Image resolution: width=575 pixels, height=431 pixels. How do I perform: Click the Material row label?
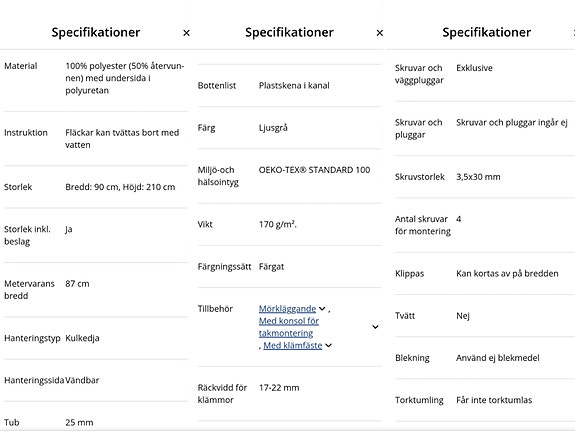coord(21,66)
